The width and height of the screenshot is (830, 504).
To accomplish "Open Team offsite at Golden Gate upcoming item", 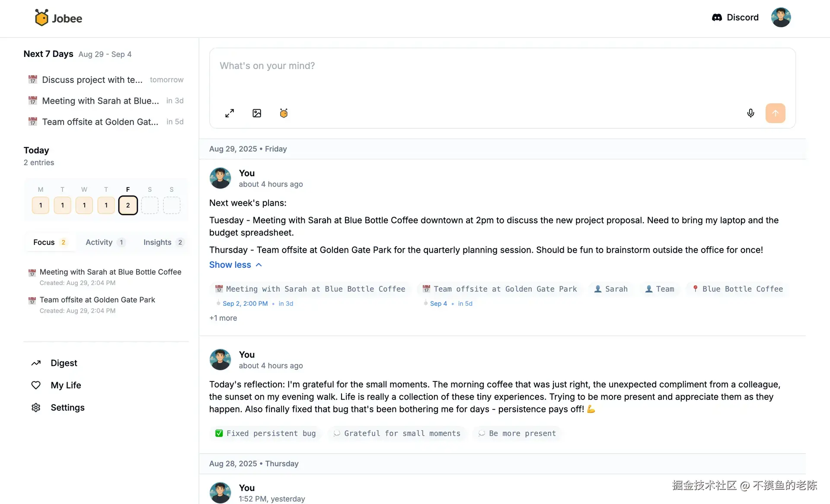I will [100, 122].
